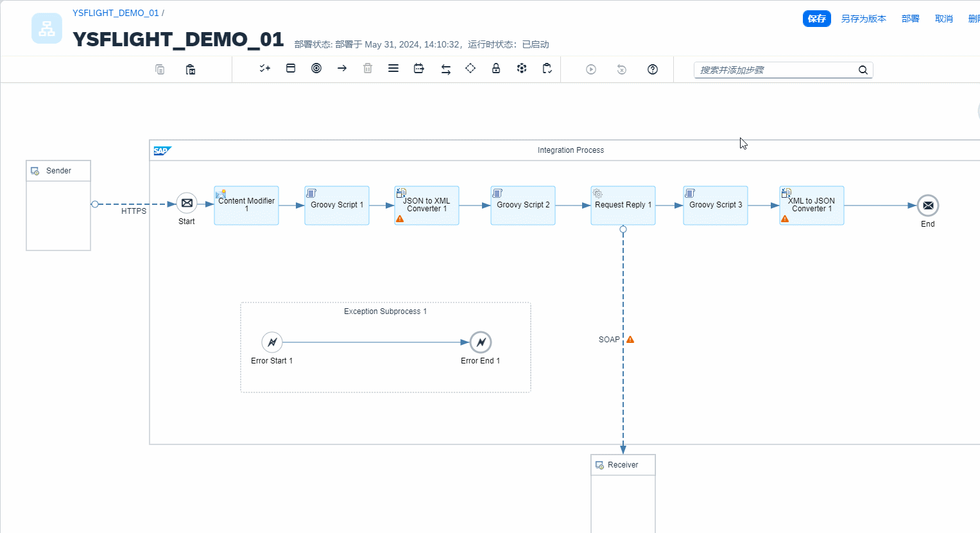Click the diamond routing icon
This screenshot has width=980, height=533.
470,68
